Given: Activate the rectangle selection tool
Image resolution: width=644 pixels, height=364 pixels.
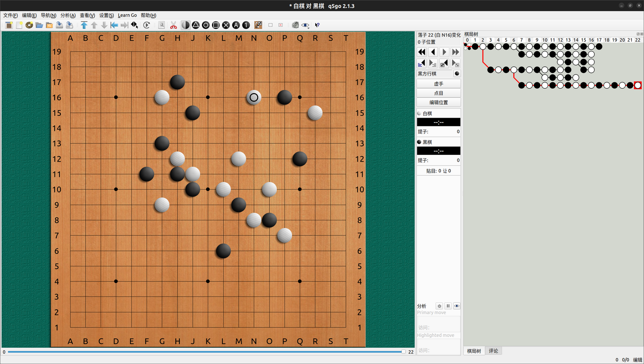Looking at the screenshot, I should [x=270, y=25].
